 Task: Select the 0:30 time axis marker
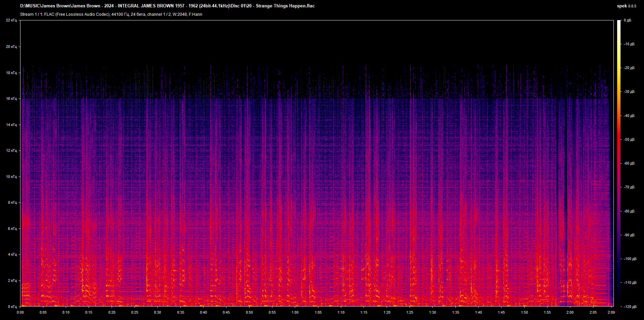tap(157, 312)
